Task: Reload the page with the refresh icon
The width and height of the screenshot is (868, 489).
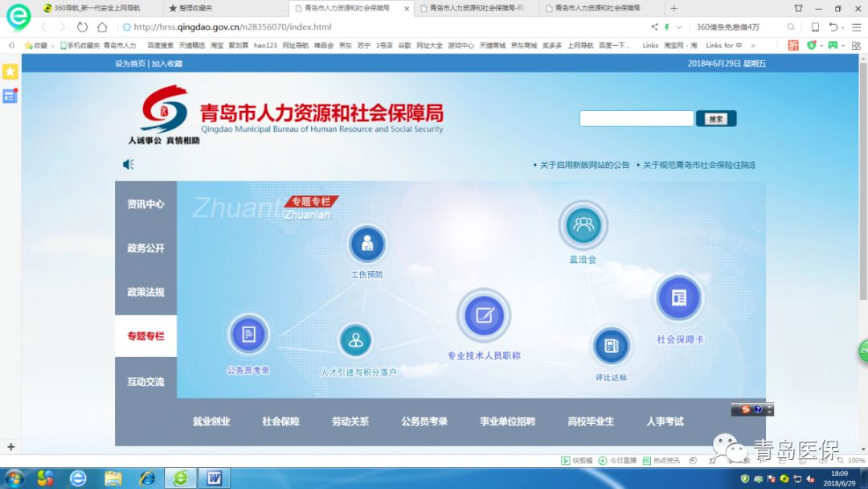Action: click(82, 27)
